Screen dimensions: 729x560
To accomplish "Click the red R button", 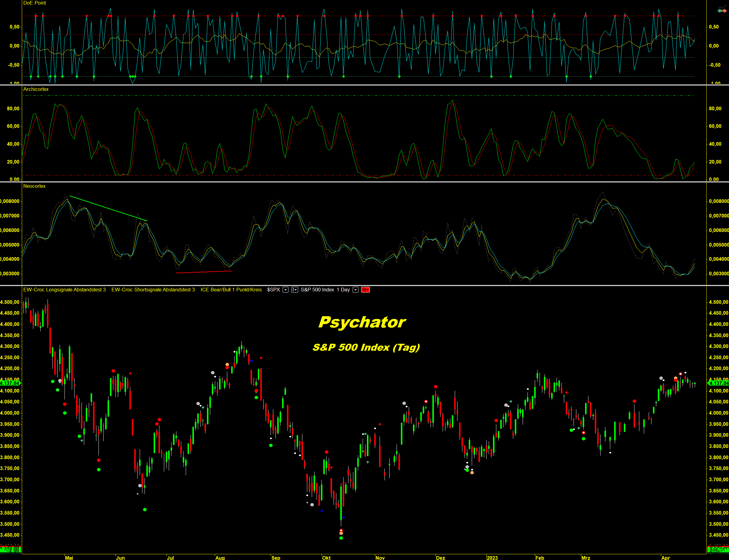I will (x=365, y=290).
